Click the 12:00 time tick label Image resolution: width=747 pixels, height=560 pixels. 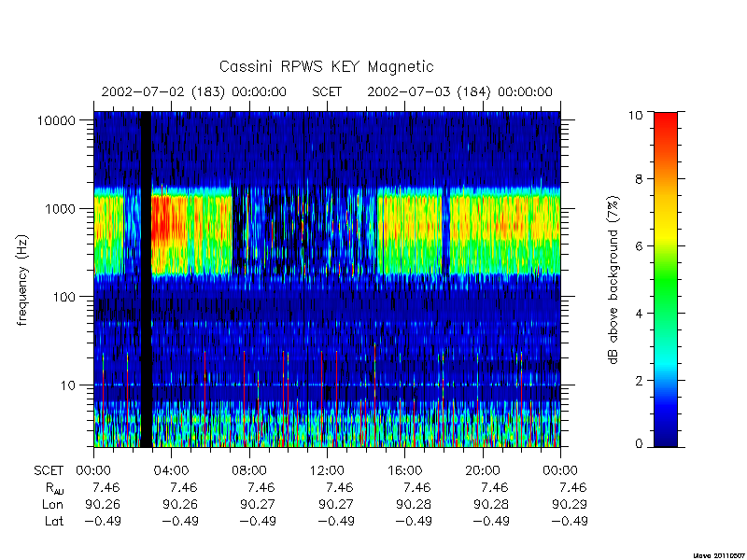327,471
